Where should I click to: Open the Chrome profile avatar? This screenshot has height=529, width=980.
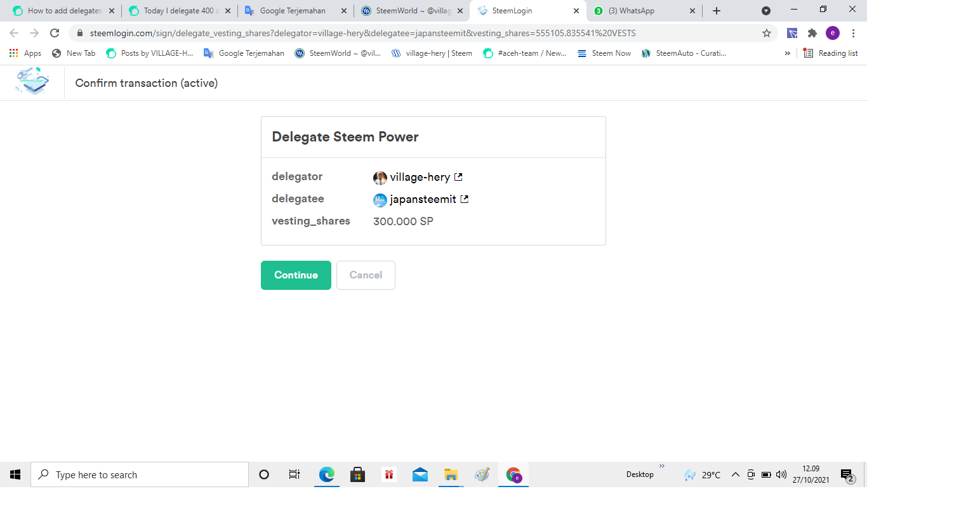point(833,33)
